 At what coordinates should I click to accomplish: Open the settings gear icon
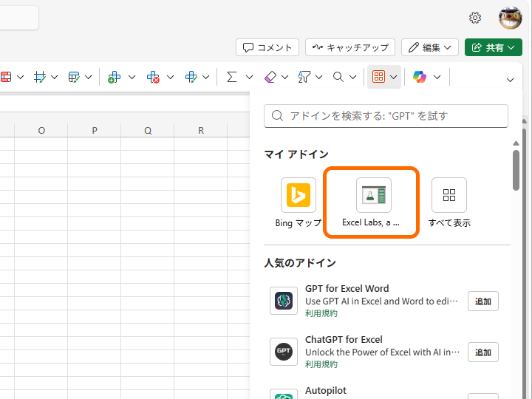coord(475,18)
